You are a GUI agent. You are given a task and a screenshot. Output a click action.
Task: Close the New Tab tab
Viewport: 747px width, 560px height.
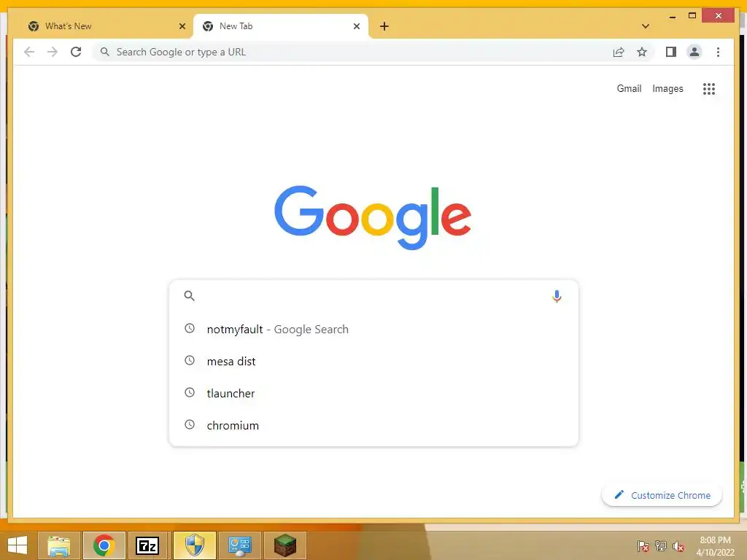pyautogui.click(x=356, y=26)
